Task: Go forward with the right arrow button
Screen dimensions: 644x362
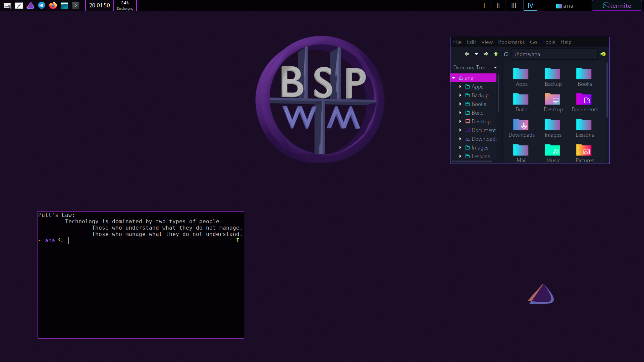Action: (486, 54)
